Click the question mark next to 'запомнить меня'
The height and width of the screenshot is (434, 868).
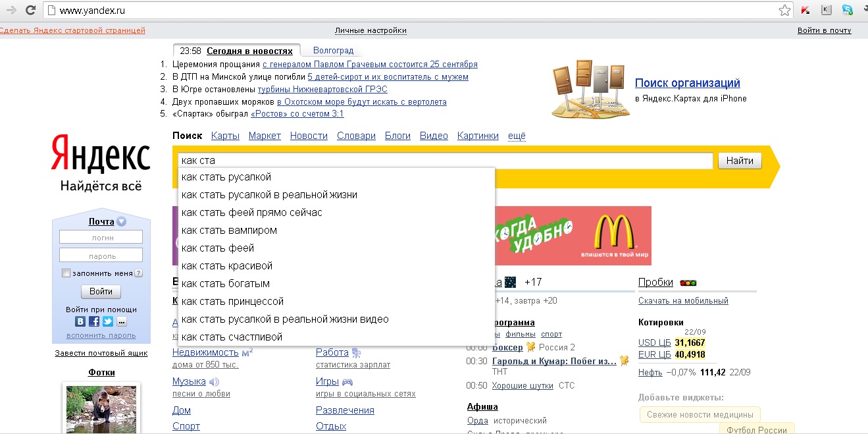(x=139, y=273)
